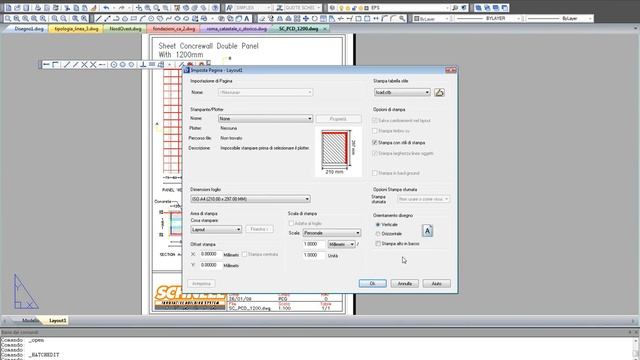Click the Aiuto button
This screenshot has width=640, height=360.
(436, 283)
